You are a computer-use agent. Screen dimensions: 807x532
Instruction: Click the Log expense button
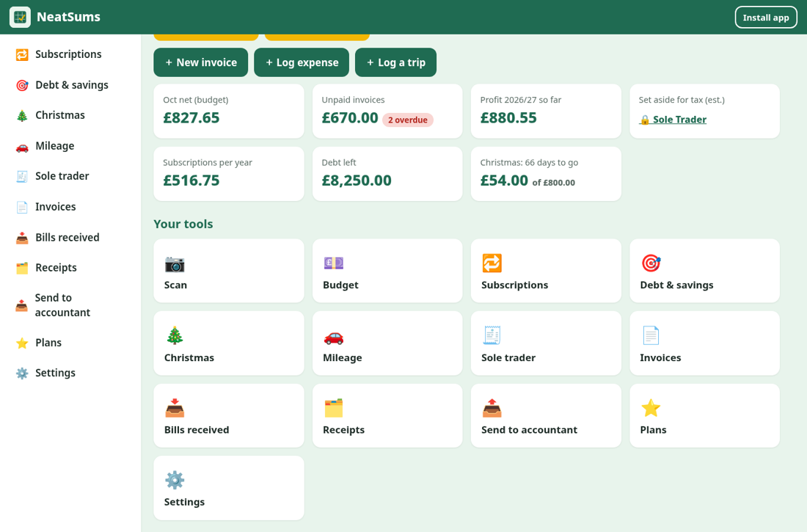(x=302, y=62)
